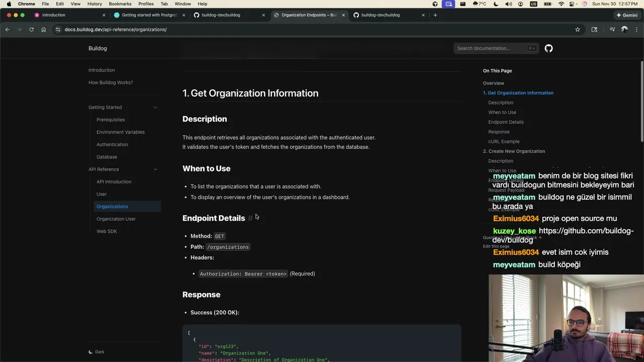
Task: Go to Prerequisites page
Action: coord(111,120)
